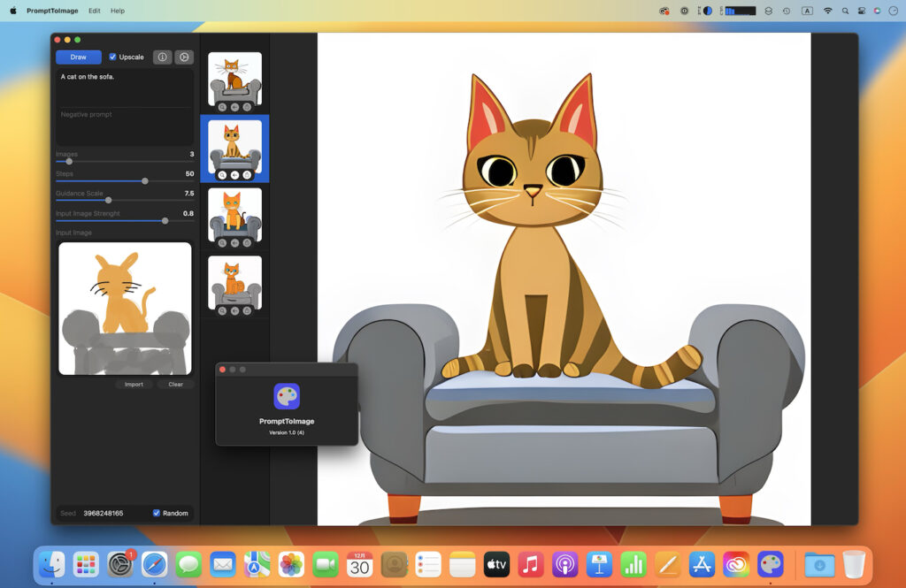Open Spotlight search in the menu bar
The height and width of the screenshot is (588, 906).
tap(845, 11)
